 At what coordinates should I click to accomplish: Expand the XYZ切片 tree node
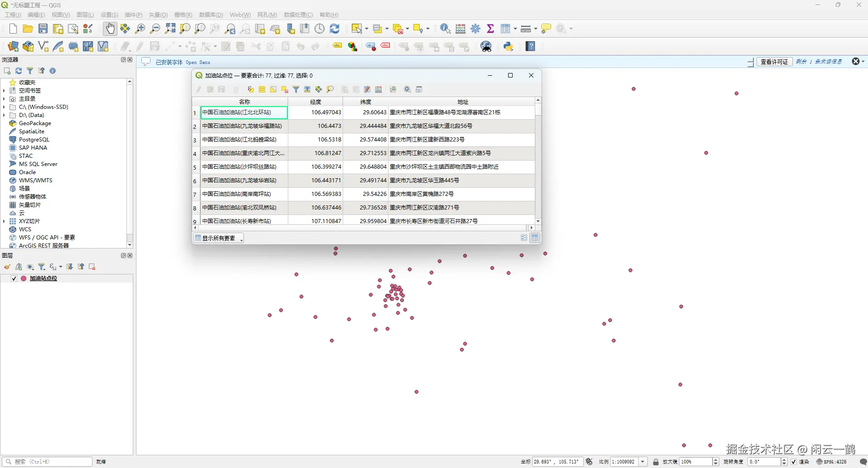point(4,221)
